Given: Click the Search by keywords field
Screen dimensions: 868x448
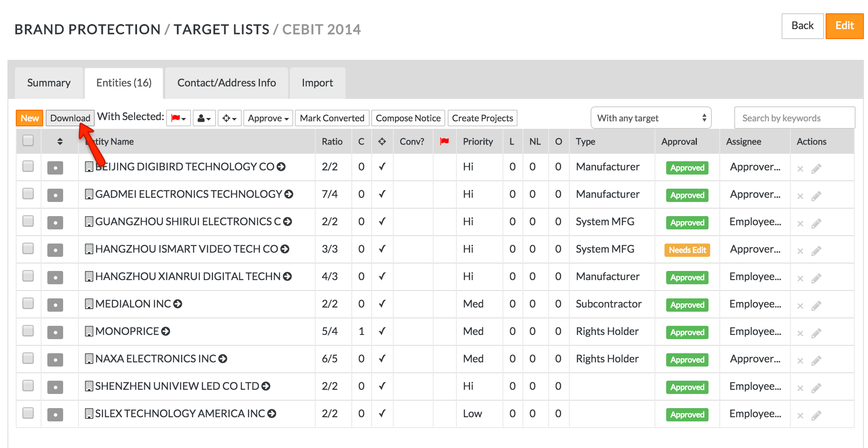Looking at the screenshot, I should (794, 118).
